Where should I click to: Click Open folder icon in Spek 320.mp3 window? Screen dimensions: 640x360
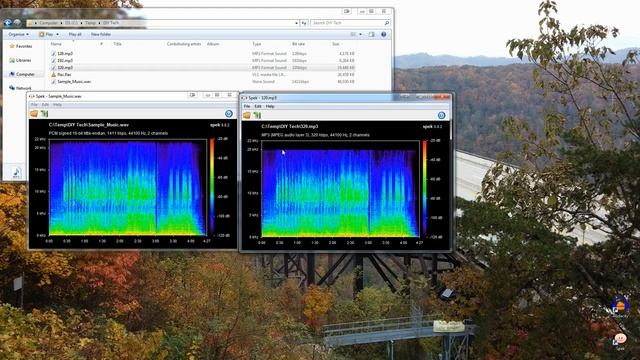(x=247, y=115)
